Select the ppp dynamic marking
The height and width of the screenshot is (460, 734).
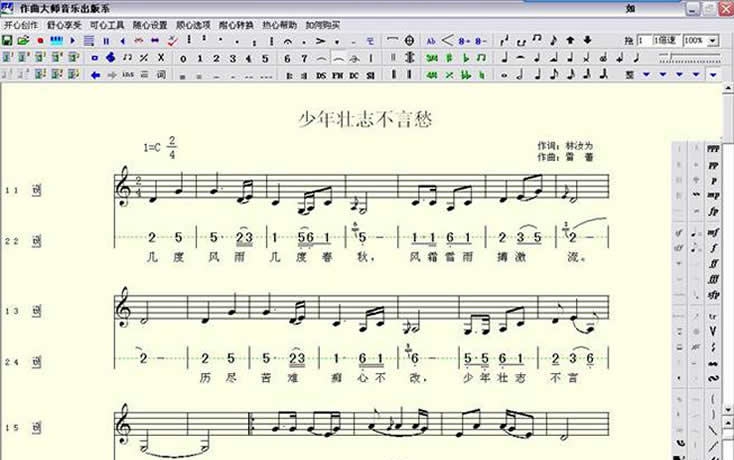(x=713, y=149)
